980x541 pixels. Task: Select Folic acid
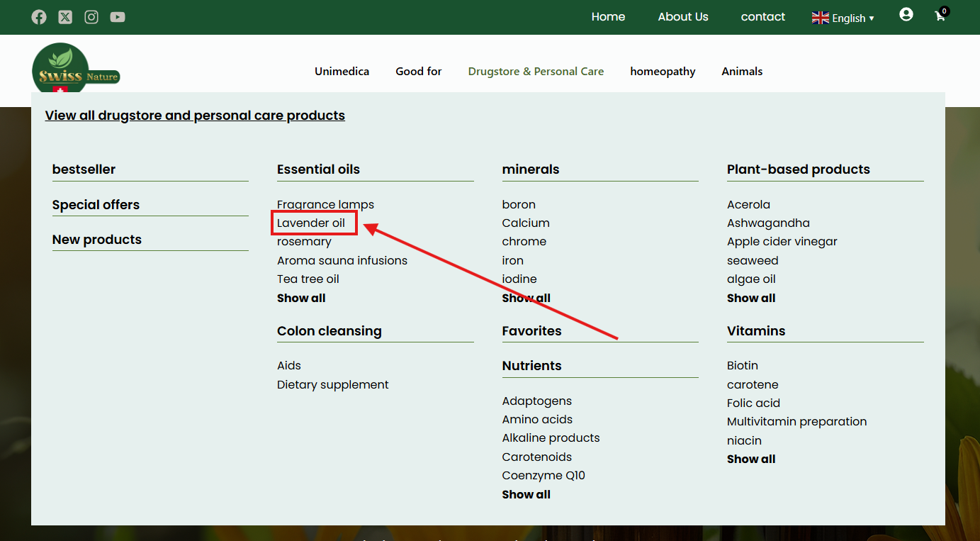753,403
